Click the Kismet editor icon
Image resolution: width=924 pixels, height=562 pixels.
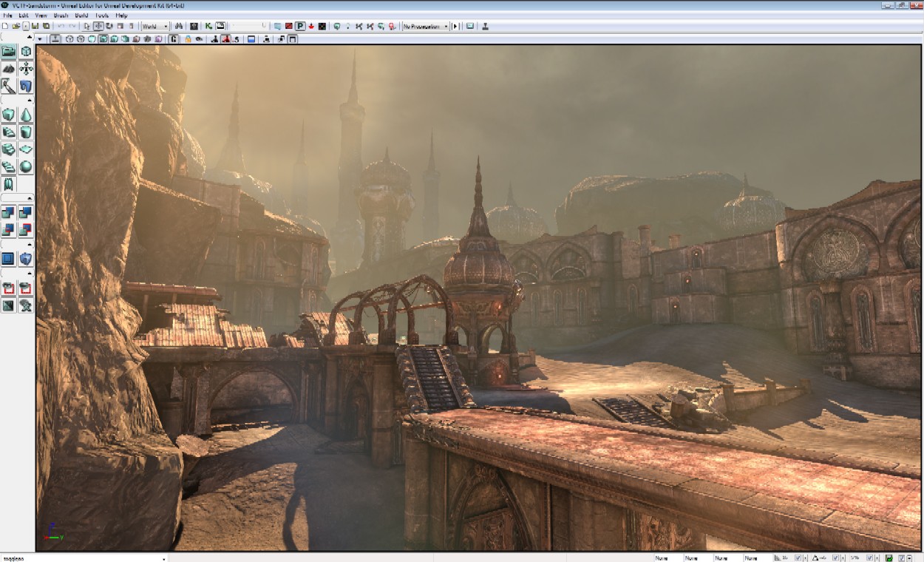click(x=208, y=26)
